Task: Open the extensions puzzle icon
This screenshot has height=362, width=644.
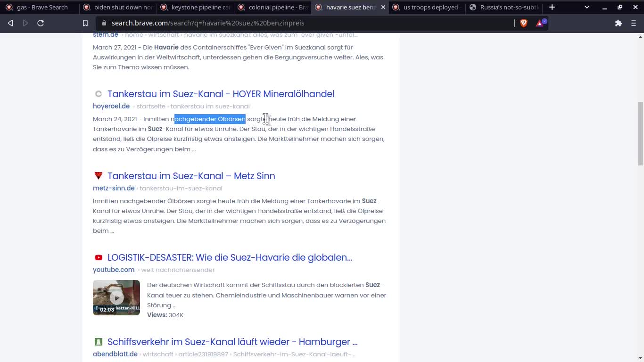Action: click(x=619, y=23)
